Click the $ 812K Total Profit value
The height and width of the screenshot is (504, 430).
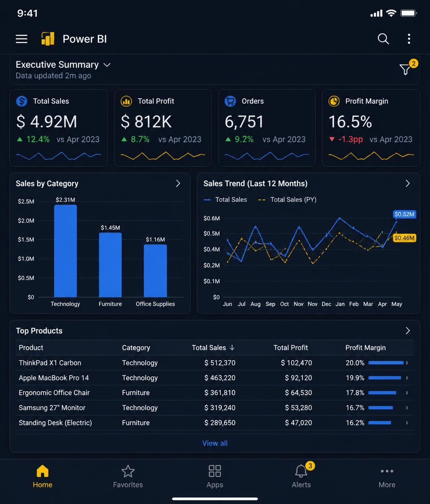point(146,122)
